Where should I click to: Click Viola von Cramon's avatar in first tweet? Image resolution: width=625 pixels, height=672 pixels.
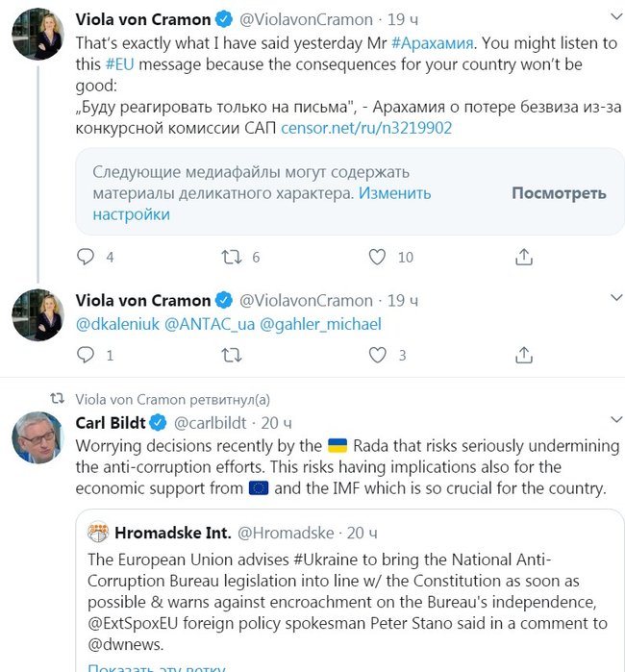37,38
